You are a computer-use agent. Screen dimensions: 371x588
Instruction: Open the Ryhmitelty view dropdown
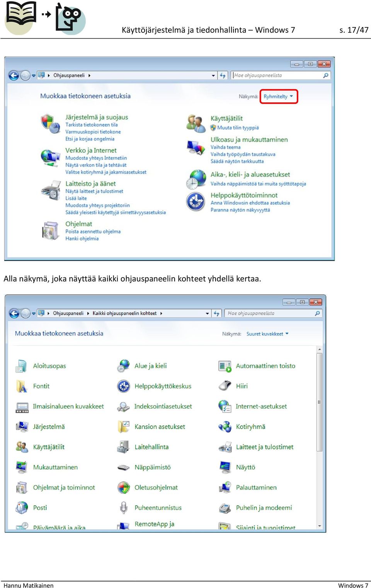(x=278, y=97)
